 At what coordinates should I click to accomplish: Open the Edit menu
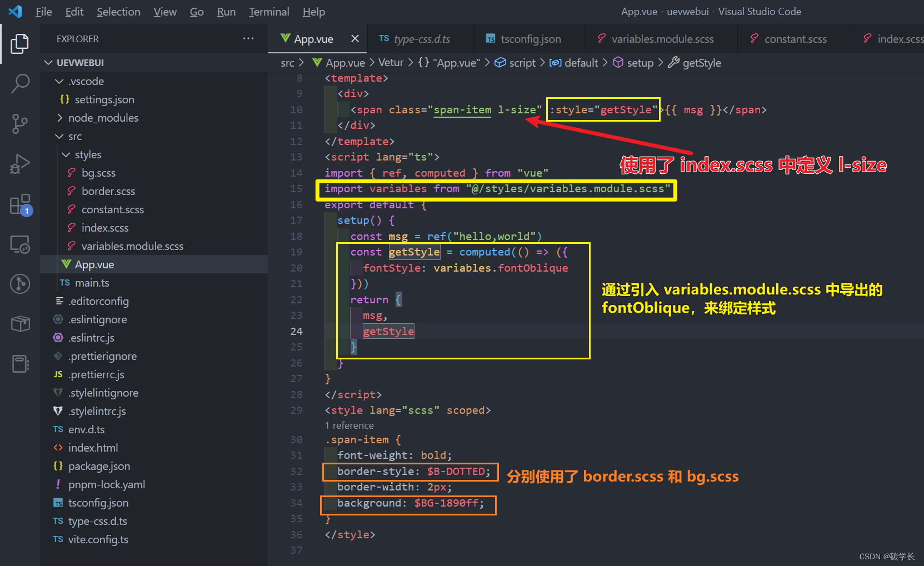(74, 12)
